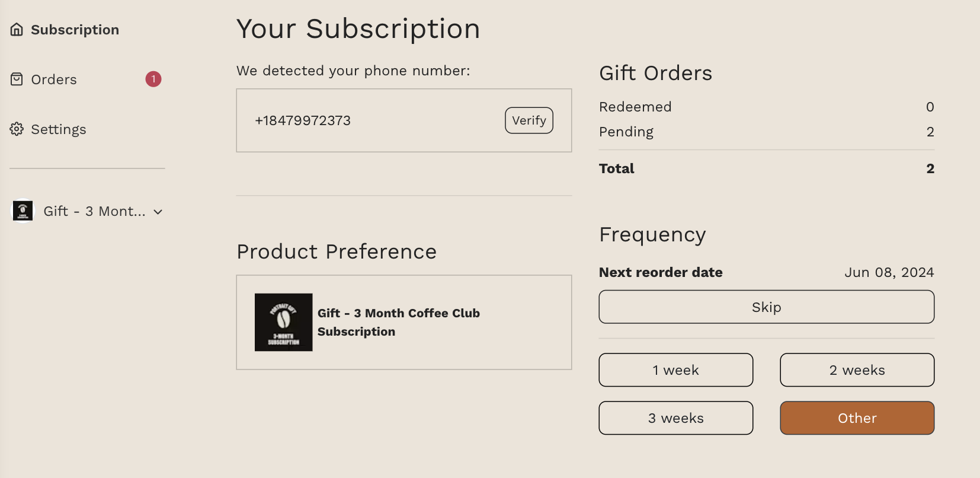This screenshot has width=980, height=478.
Task: Open the Gift - 3 Mont... subscription selector
Action: (x=88, y=211)
